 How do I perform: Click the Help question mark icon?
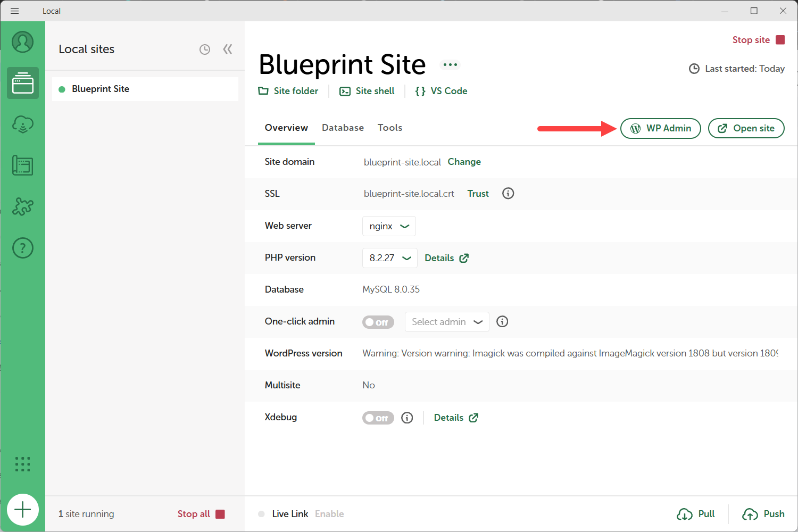(23, 248)
